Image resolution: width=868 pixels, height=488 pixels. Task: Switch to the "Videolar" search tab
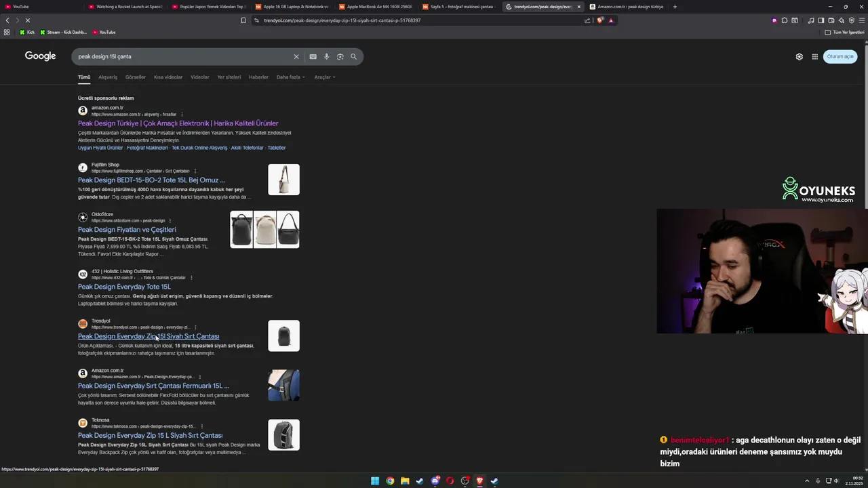pyautogui.click(x=200, y=77)
